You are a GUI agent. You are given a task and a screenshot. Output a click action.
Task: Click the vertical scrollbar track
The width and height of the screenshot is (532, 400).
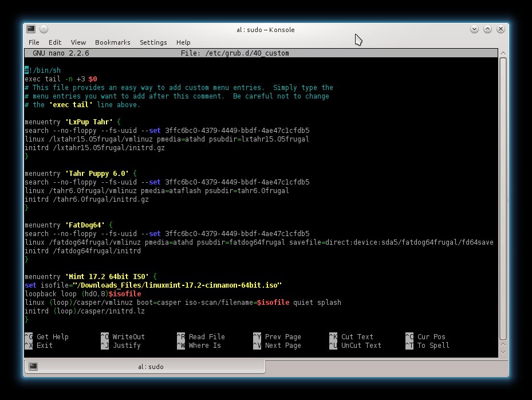click(503, 199)
